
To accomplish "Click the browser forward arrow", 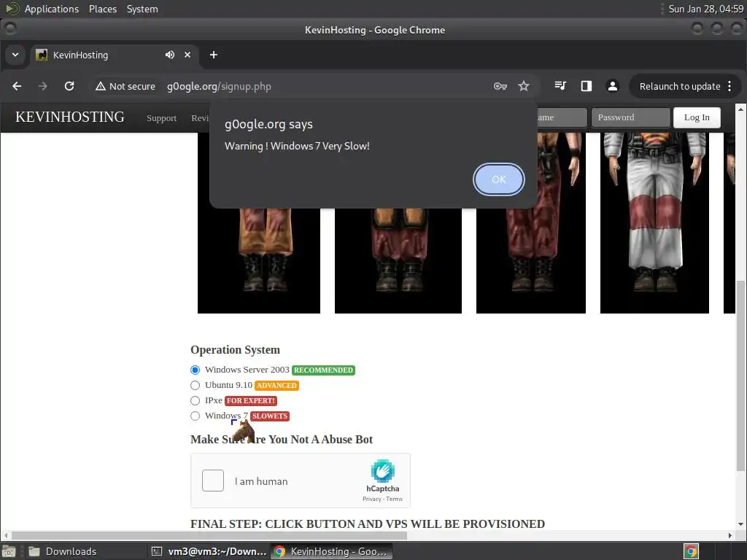I will [43, 86].
